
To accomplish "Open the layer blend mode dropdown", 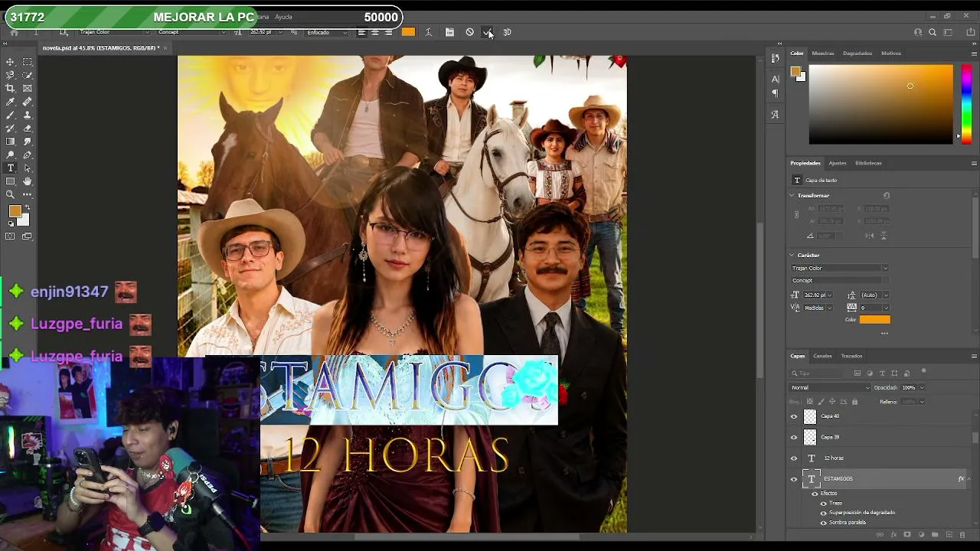I will point(830,388).
